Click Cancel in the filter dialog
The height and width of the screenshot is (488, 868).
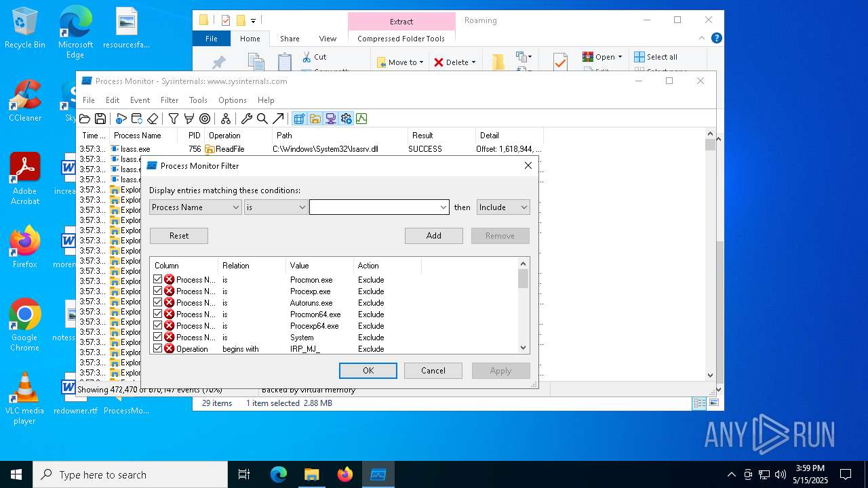(433, 371)
